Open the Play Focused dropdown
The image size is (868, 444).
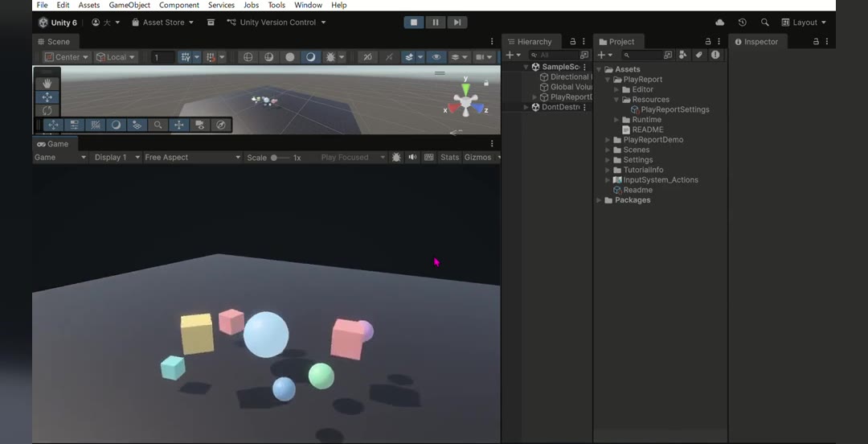coord(353,158)
